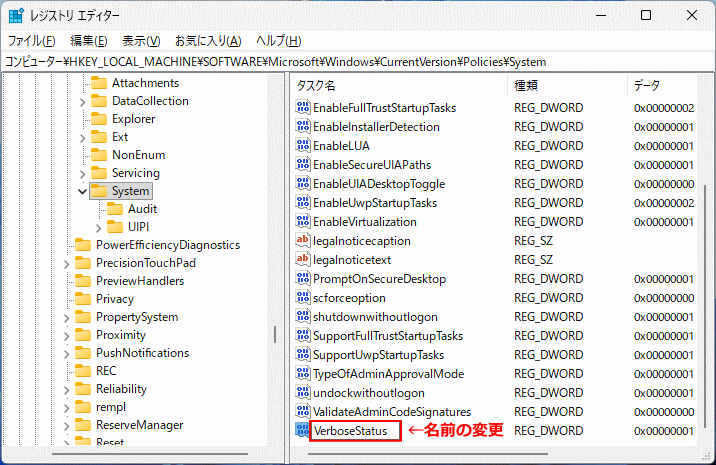This screenshot has width=716, height=465.
Task: Expand the Reliability key
Action: click(x=67, y=390)
